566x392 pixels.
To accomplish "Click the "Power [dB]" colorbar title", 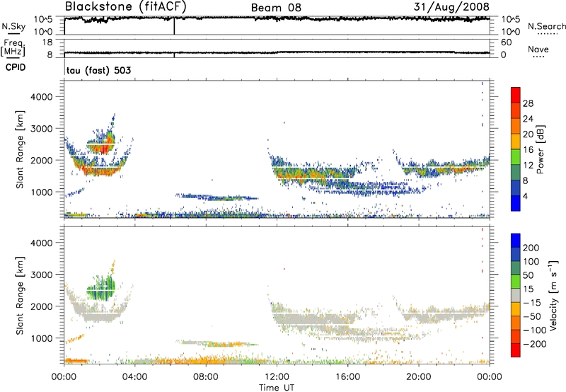I will (x=540, y=149).
